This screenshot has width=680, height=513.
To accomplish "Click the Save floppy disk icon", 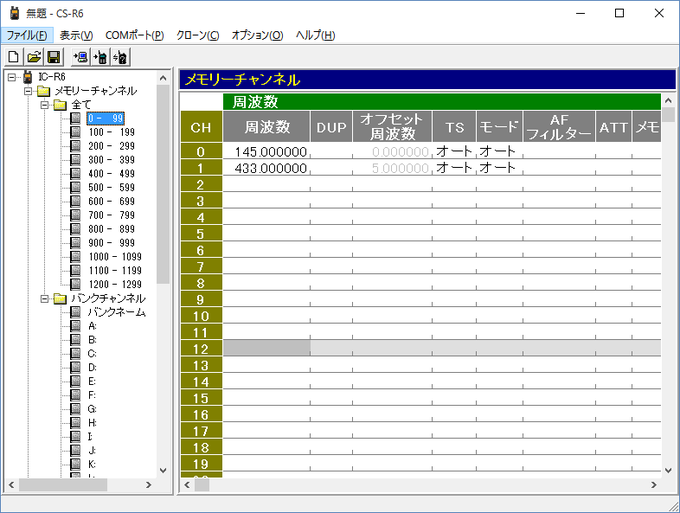I will (54, 57).
